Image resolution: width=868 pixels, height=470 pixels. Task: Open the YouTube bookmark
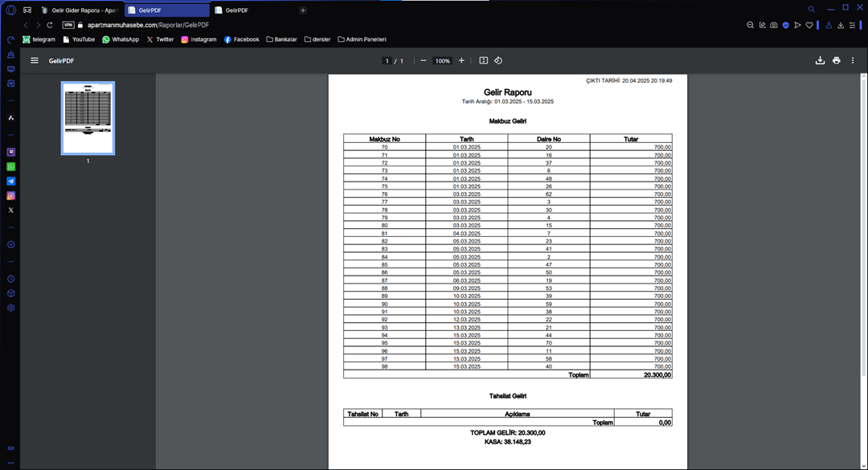pyautogui.click(x=78, y=39)
